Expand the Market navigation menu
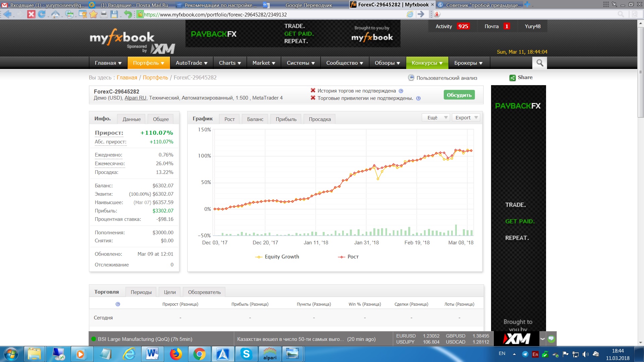 click(264, 63)
